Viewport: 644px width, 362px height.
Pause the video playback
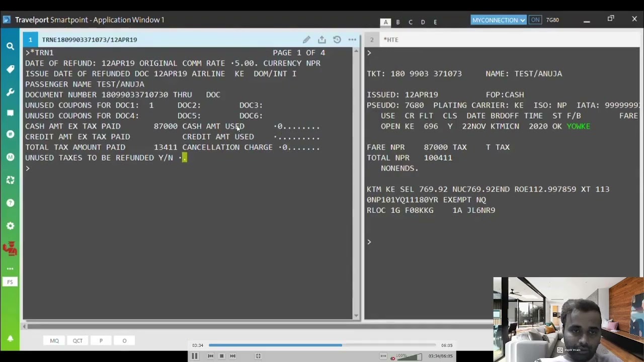coord(194,356)
